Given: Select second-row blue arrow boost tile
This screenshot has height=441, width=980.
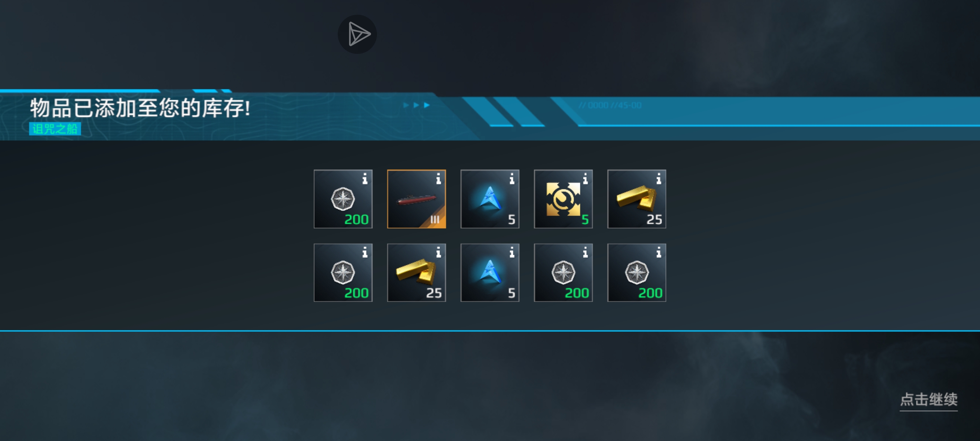Looking at the screenshot, I should [x=490, y=272].
